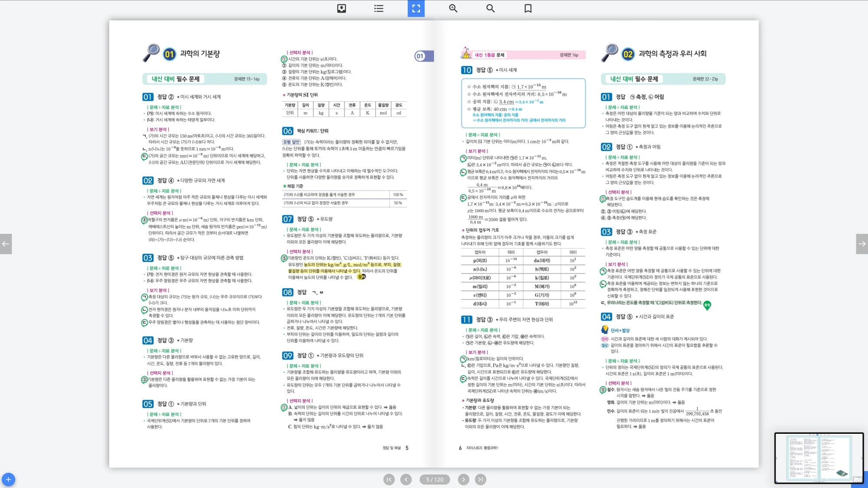868x488 pixels.
Task: Click 과학의 측정과 우리 사회 heading
Action: pos(672,54)
